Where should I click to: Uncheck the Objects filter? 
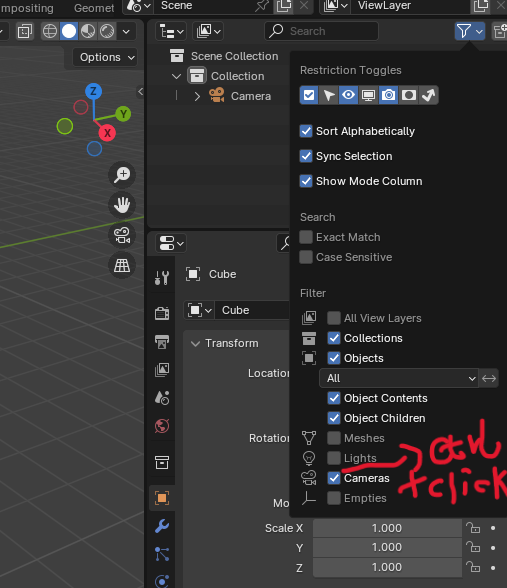(334, 358)
